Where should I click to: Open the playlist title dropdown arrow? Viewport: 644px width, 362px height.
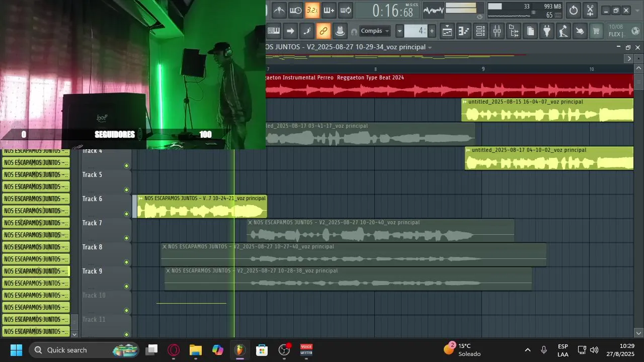pyautogui.click(x=430, y=47)
